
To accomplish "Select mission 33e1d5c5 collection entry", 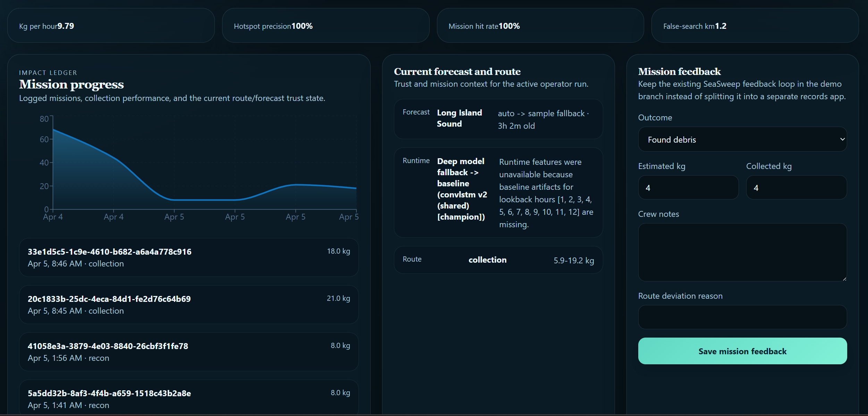I will tap(188, 257).
